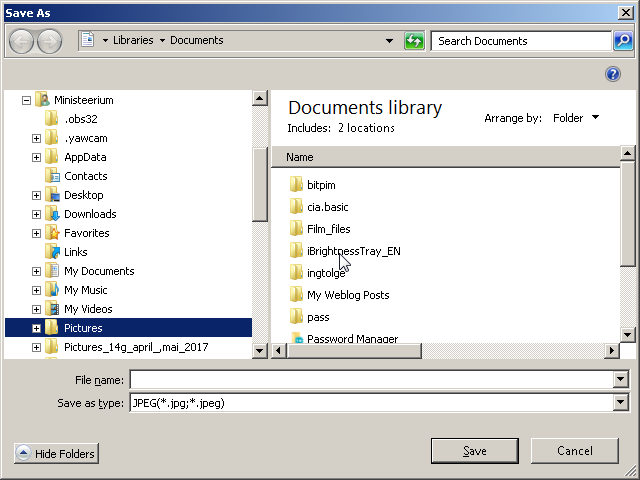
Task: Select the .yawcam tree item label
Action: tap(86, 138)
